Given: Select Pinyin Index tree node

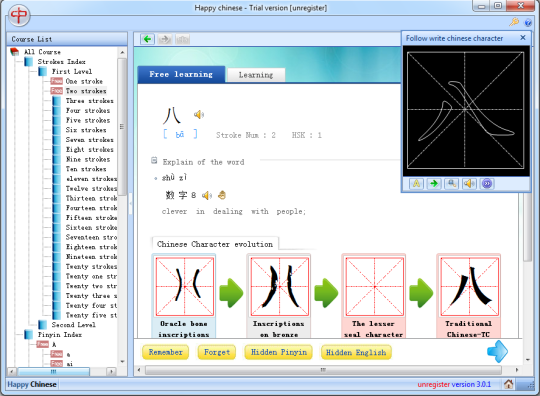Looking at the screenshot, I should [x=60, y=335].
